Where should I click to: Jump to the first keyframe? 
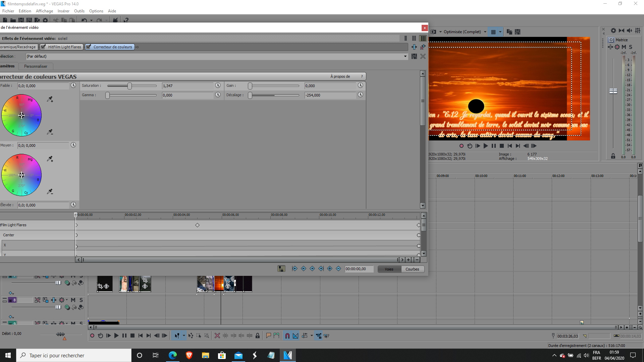coord(294,269)
